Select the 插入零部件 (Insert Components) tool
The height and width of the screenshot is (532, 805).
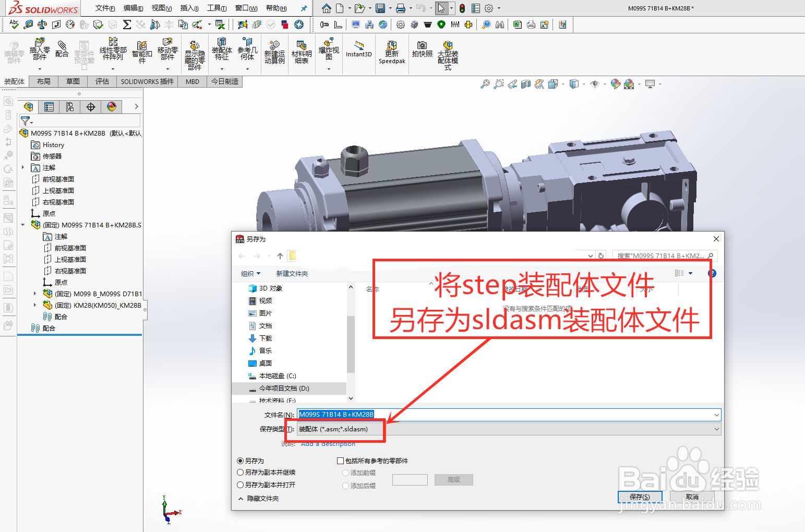tap(39, 52)
